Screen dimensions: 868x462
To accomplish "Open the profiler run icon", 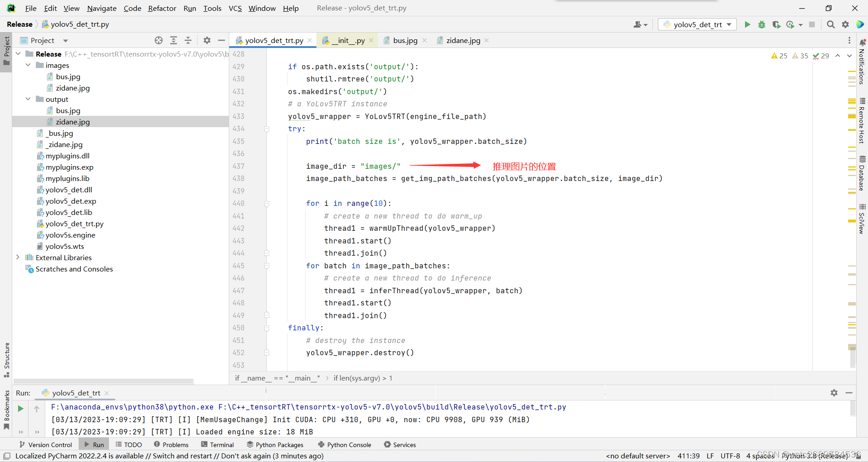I will (790, 24).
